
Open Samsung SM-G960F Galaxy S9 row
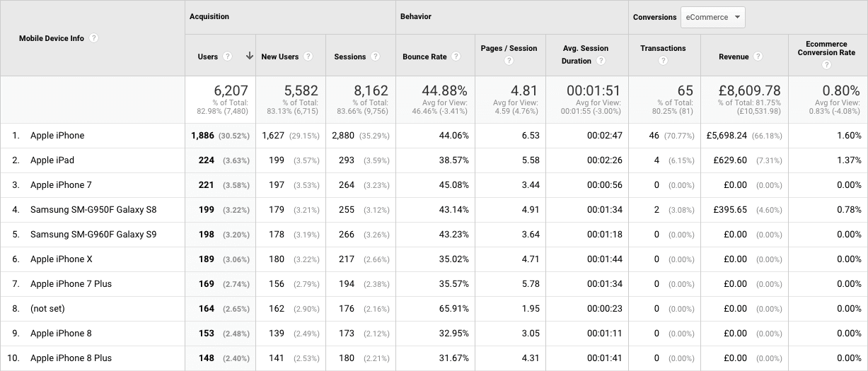[93, 235]
